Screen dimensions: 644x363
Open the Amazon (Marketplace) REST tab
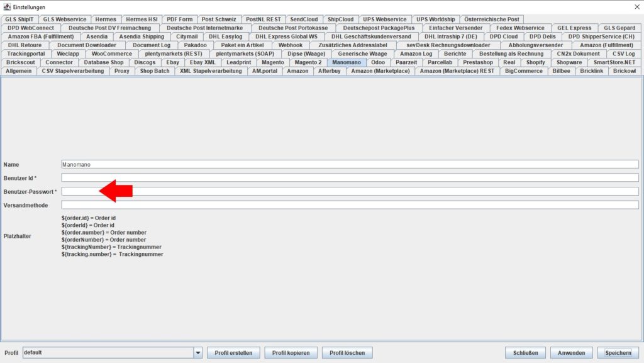pyautogui.click(x=457, y=71)
